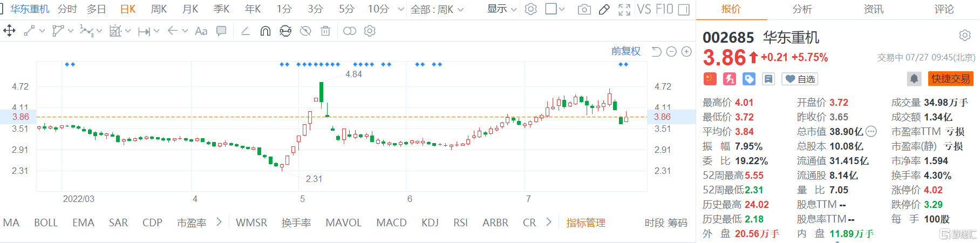
Task: Open the 评论 comments tab
Action: coord(944,9)
